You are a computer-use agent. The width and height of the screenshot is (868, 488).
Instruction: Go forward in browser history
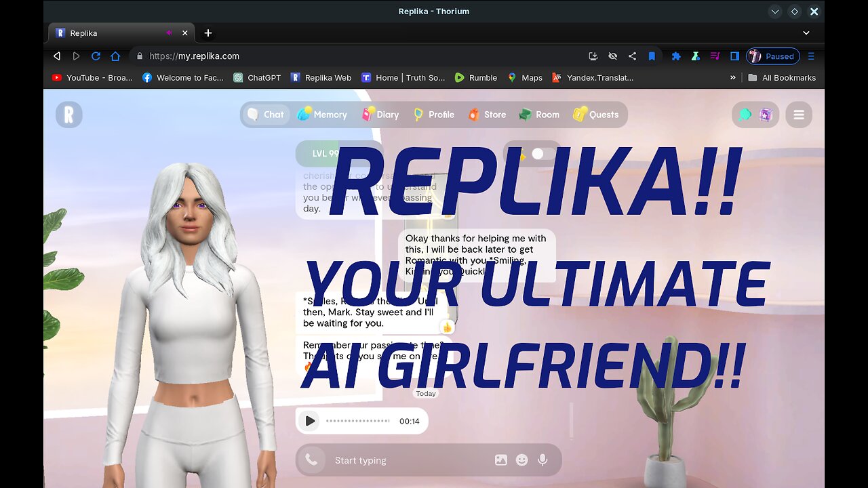point(76,56)
